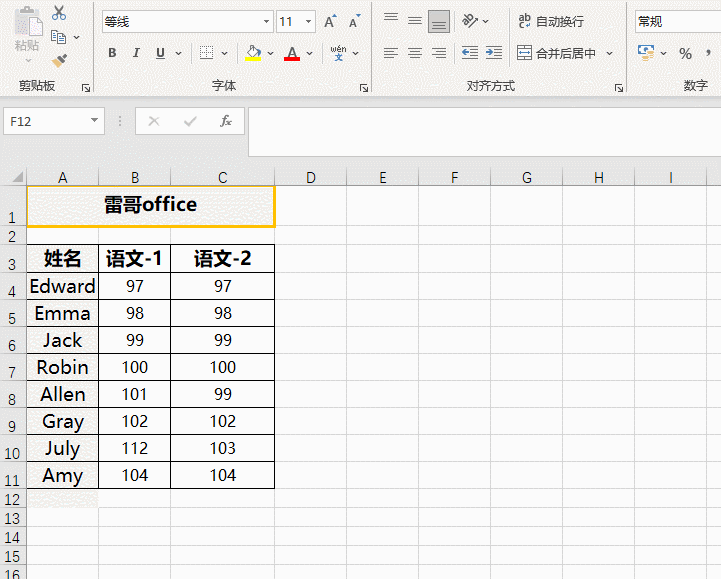The height and width of the screenshot is (579, 721).
Task: Toggle Bold formatting
Action: pos(112,53)
